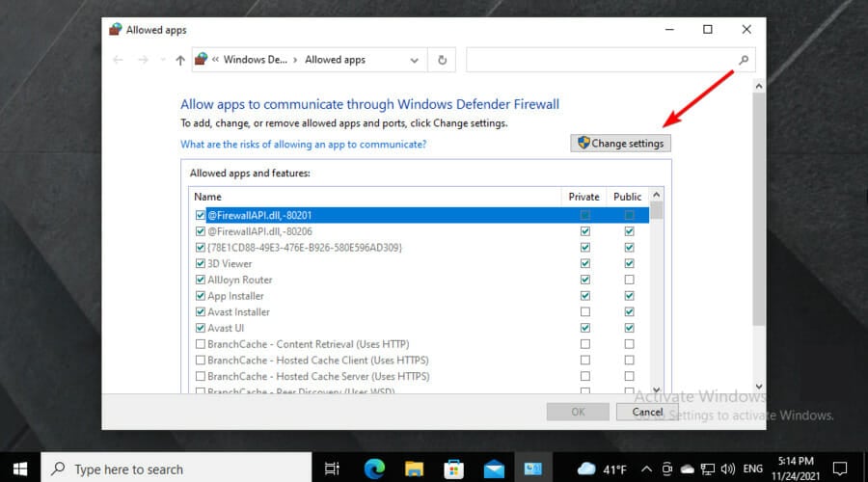This screenshot has width=868, height=482.
Task: Open Microsoft Store from taskbar
Action: pyautogui.click(x=453, y=469)
